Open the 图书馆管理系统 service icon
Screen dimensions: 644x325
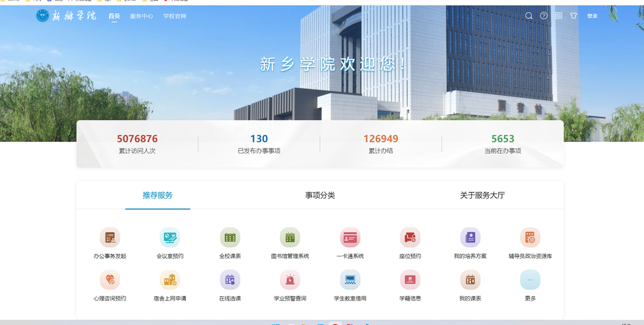point(290,237)
